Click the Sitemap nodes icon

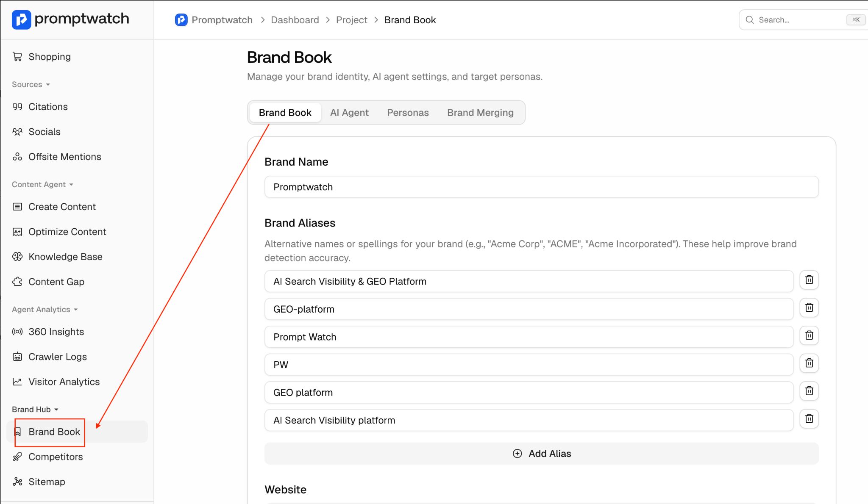(17, 482)
